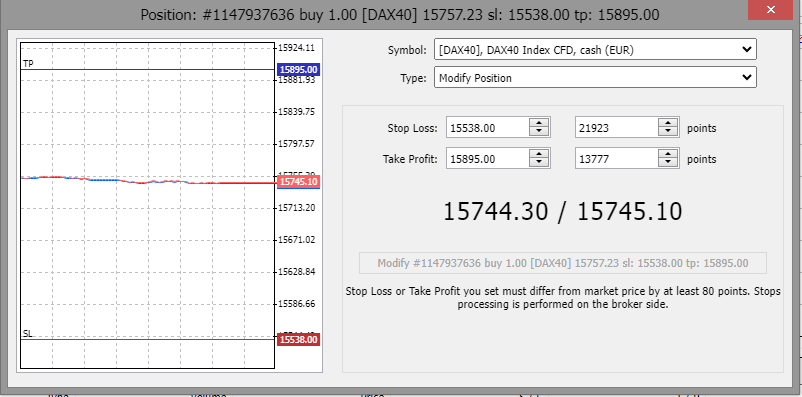
Task: Click the 15713.20 chart axis value
Action: coord(296,207)
